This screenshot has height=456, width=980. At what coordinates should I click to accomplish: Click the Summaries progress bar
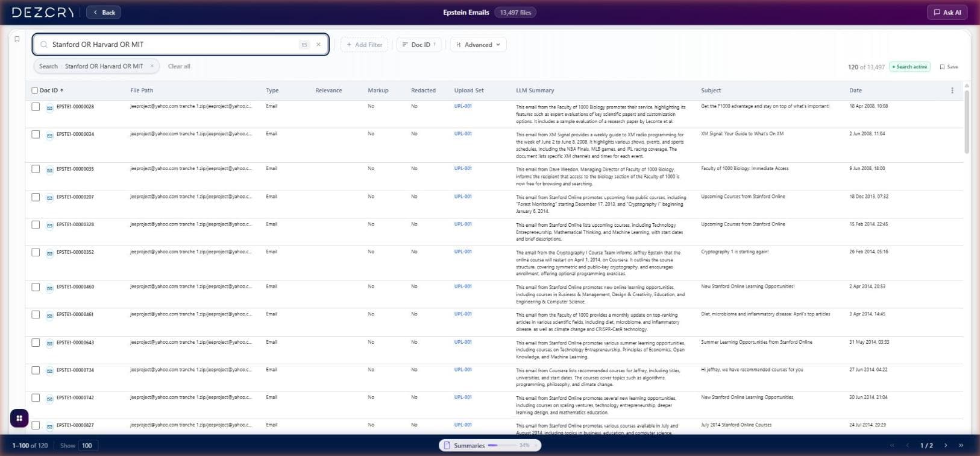502,446
